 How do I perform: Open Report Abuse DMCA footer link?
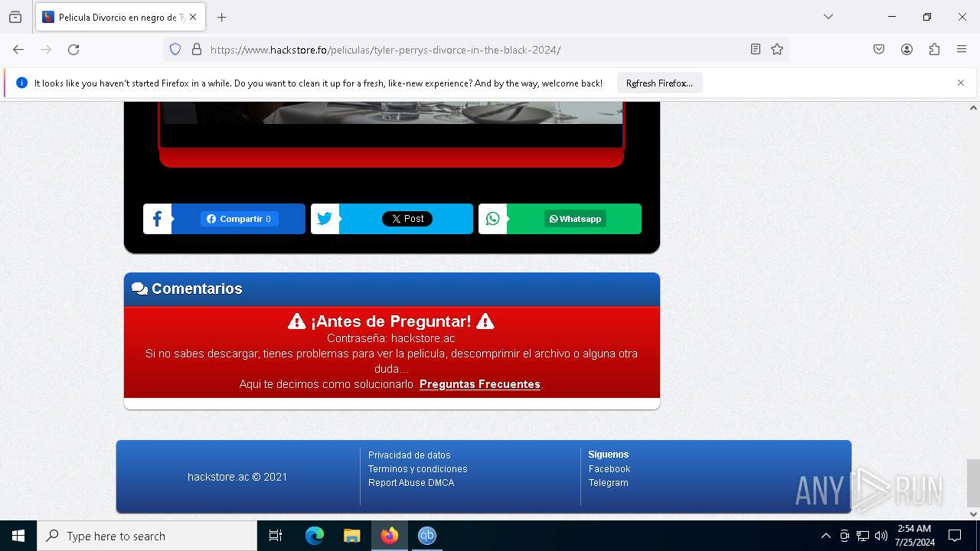[x=411, y=483]
